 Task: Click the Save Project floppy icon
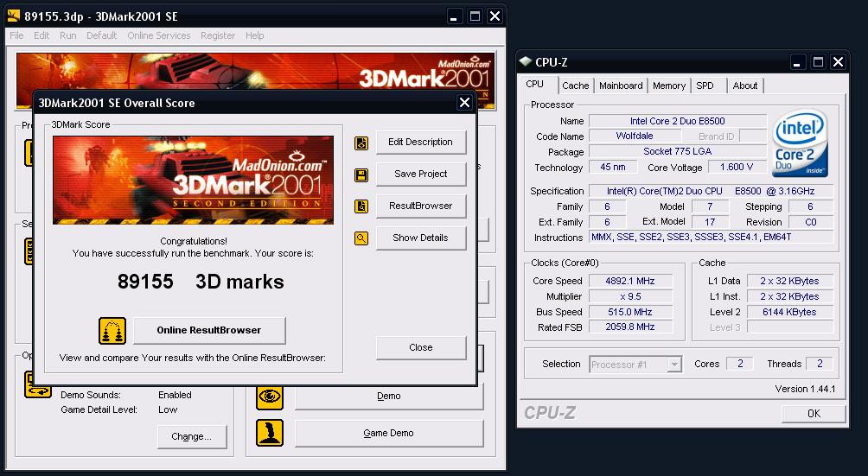click(x=361, y=175)
